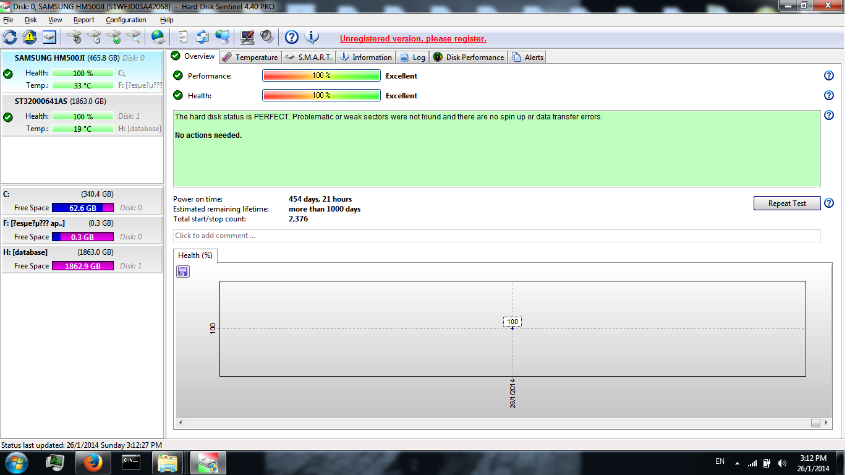The height and width of the screenshot is (475, 868).
Task: Click the Performance 100% gradient bar
Action: pyautogui.click(x=321, y=75)
